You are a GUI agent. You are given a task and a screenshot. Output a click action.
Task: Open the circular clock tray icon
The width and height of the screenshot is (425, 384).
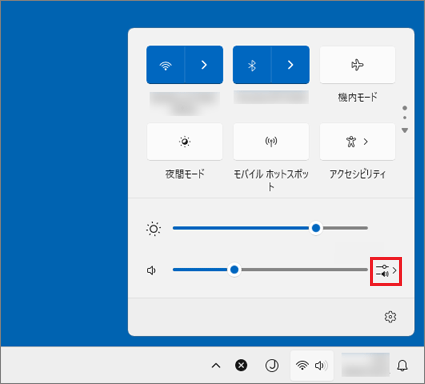(272, 365)
